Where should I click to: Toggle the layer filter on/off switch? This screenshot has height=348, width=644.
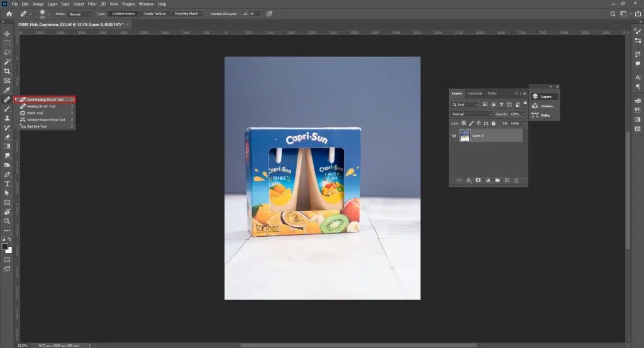coord(525,103)
